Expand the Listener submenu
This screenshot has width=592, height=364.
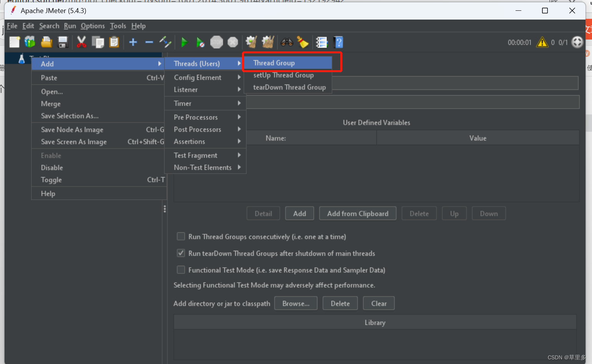(x=205, y=89)
